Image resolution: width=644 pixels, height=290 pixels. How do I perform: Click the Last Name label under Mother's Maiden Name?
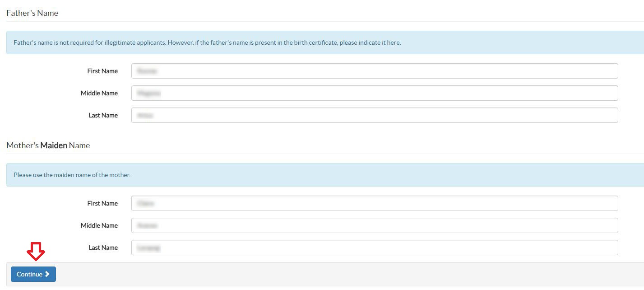pos(103,248)
